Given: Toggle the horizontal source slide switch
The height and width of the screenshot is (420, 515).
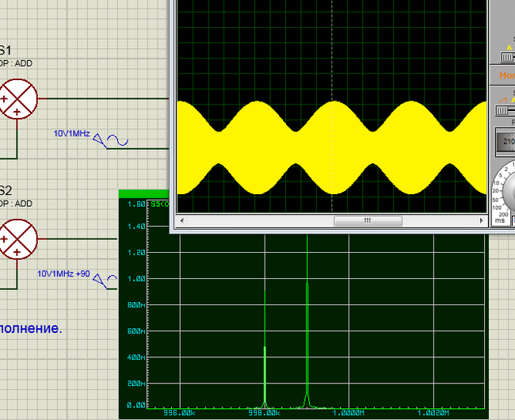Looking at the screenshot, I should [x=505, y=110].
